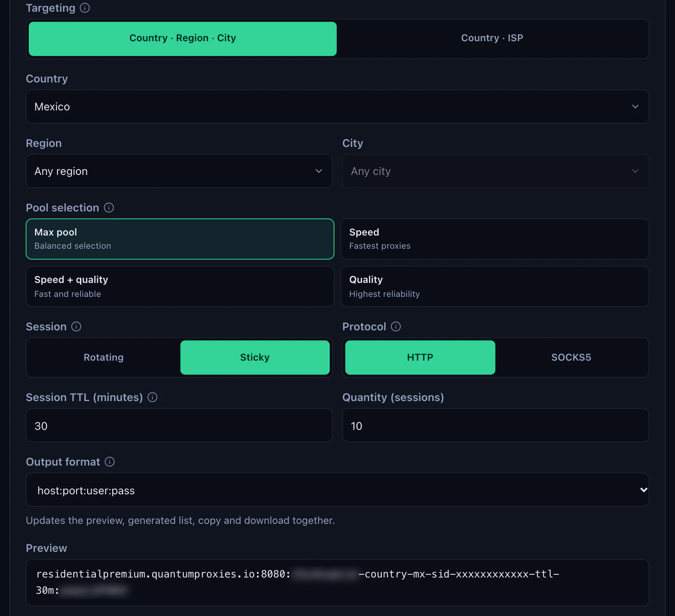Select Country · Region · City targeting

click(x=183, y=39)
